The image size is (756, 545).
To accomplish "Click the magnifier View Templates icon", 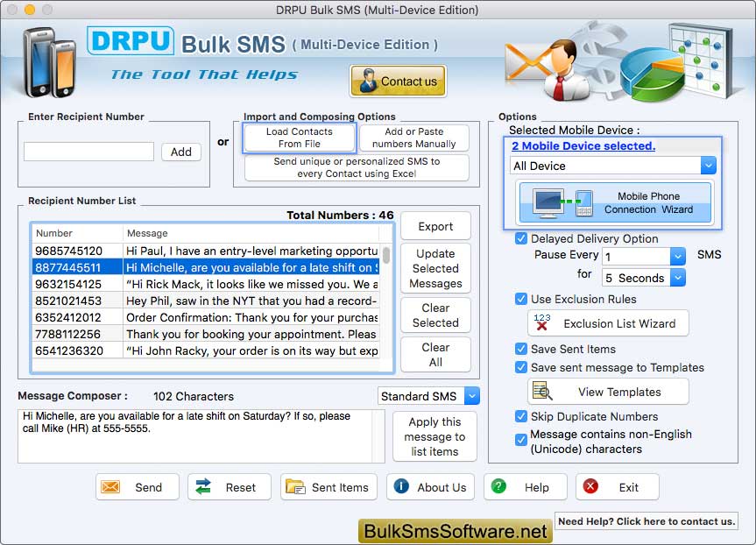I will click(x=542, y=391).
